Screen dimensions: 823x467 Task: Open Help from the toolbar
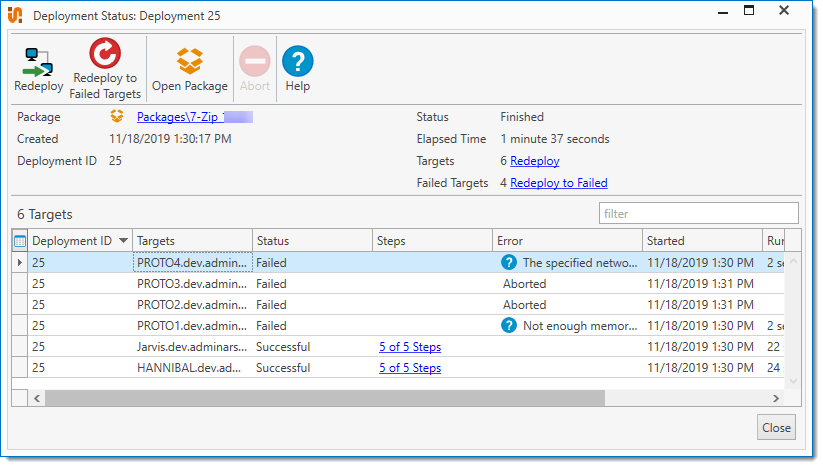297,62
